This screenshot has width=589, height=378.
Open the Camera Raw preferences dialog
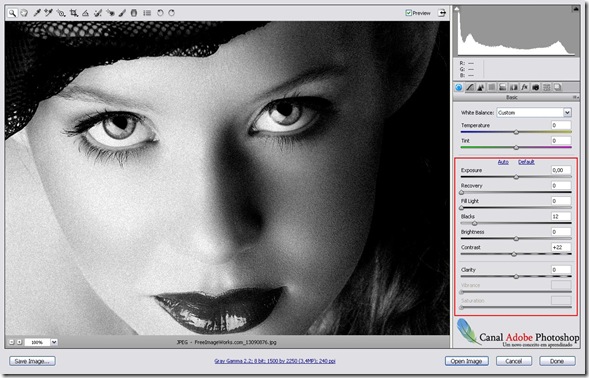(x=147, y=13)
